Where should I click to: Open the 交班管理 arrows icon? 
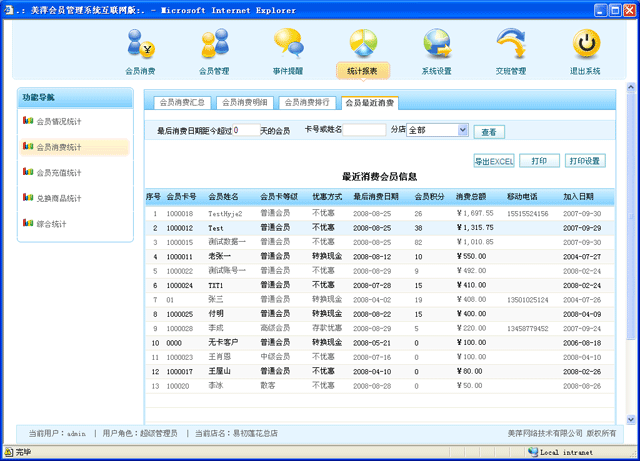[511, 43]
